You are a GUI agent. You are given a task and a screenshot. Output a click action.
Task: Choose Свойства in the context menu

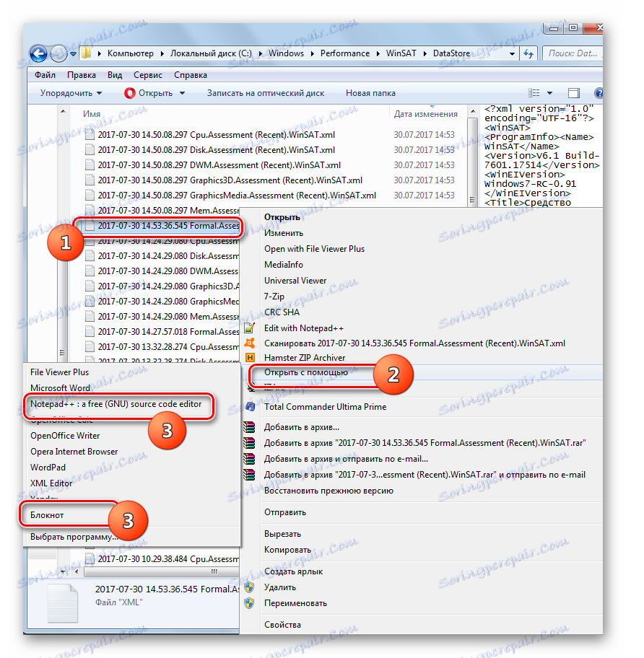coord(282,624)
